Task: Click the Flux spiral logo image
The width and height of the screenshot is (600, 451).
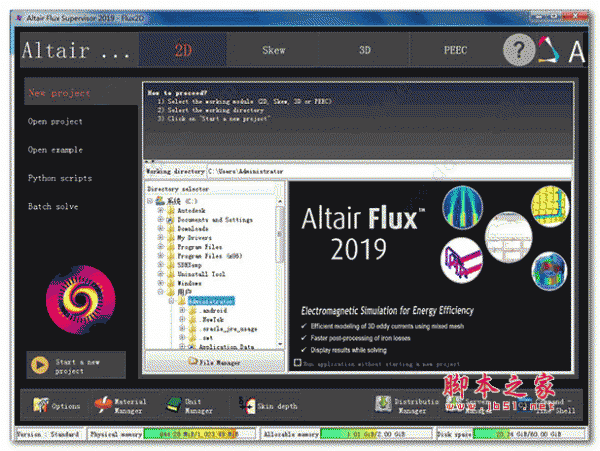Action: (x=81, y=300)
